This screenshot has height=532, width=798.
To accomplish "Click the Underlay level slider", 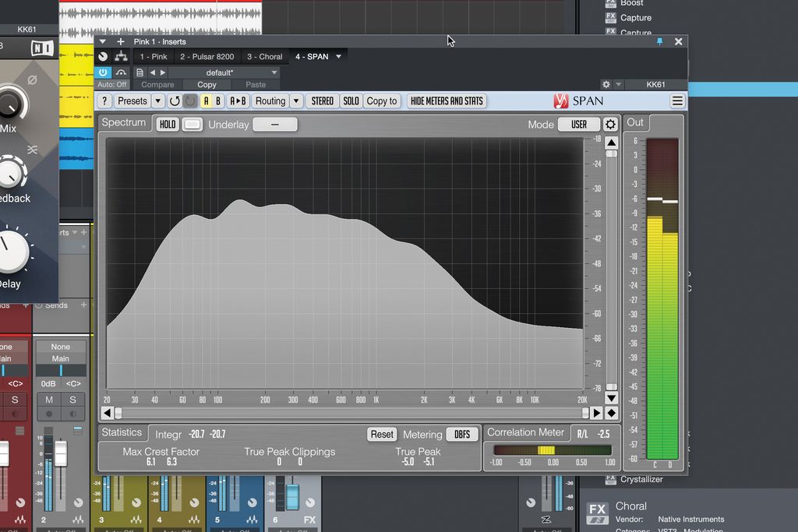I will pyautogui.click(x=274, y=124).
